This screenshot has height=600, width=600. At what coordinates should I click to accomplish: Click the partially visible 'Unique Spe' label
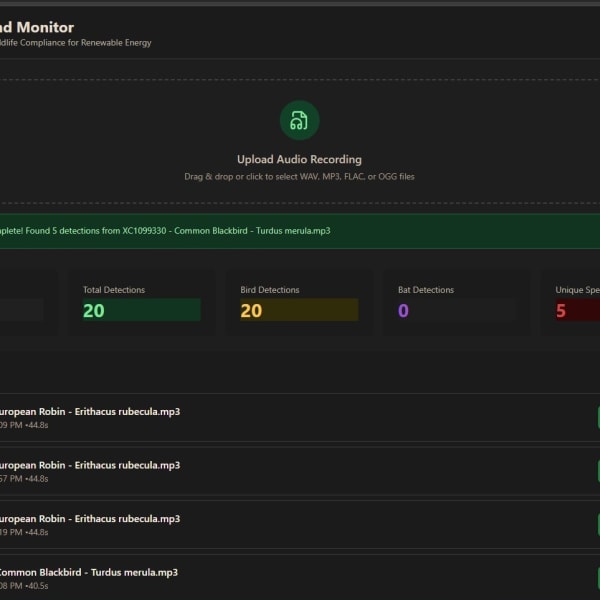coord(577,290)
